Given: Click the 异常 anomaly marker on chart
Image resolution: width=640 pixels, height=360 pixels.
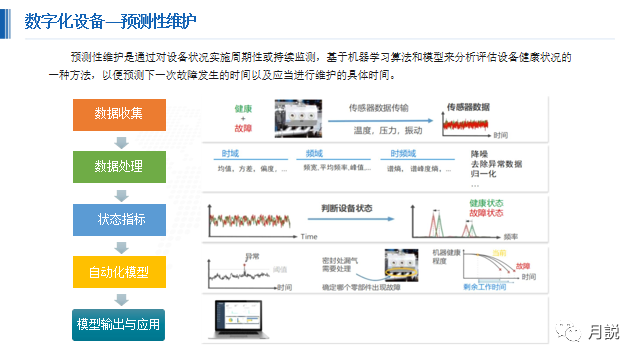Looking at the screenshot, I should (x=244, y=265).
